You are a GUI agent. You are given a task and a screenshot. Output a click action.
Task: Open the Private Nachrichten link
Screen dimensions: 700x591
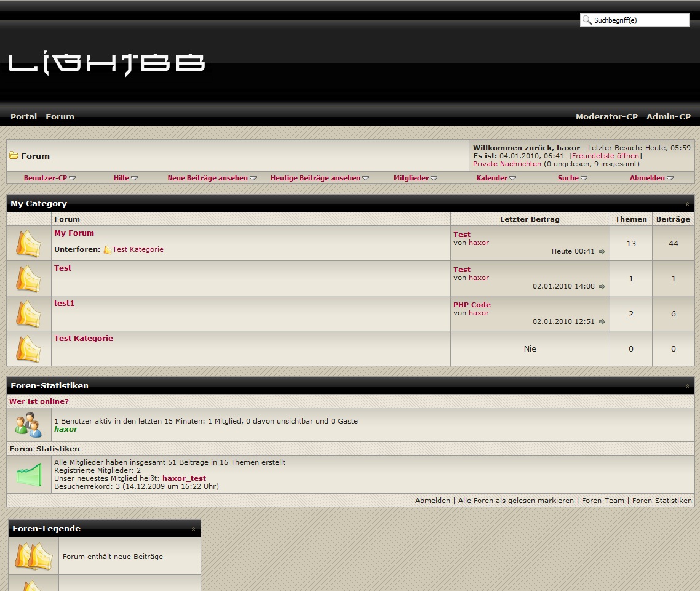507,164
